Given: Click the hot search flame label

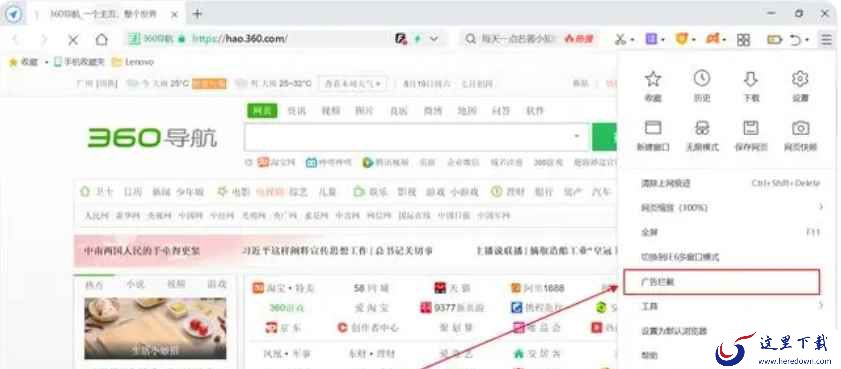Looking at the screenshot, I should coord(578,39).
